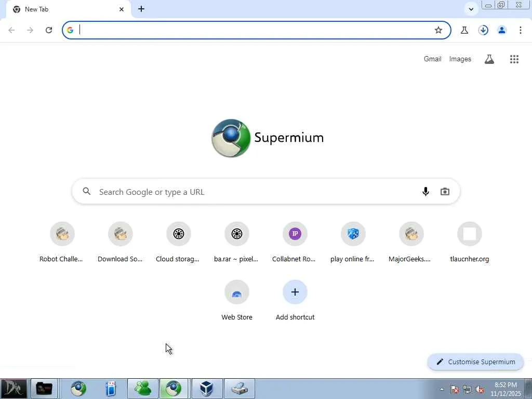
Task: Search by image with camera icon
Action: [445, 192]
